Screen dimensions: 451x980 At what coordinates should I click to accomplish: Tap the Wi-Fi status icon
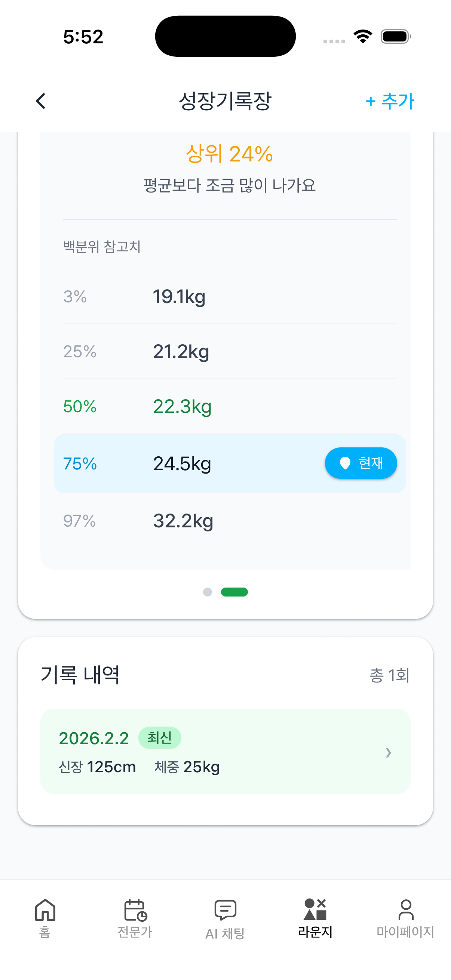363,37
